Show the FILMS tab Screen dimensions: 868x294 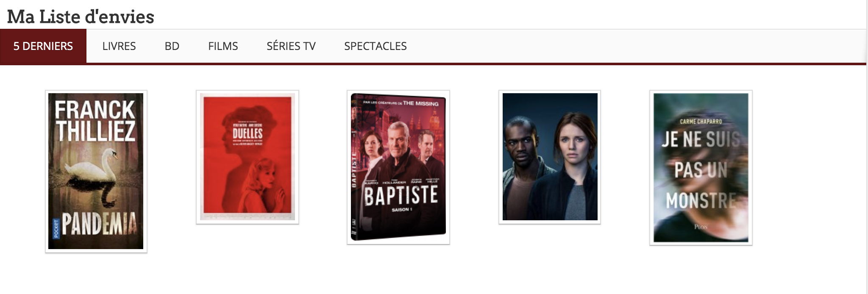tap(223, 46)
